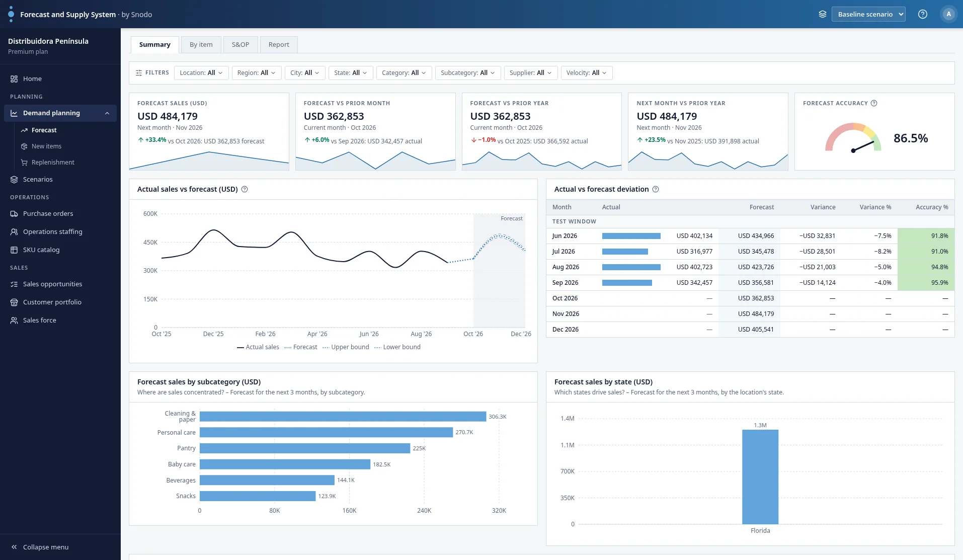Click the Snodo logo icon in header
Viewport: 963px width, 560px height.
(x=11, y=14)
